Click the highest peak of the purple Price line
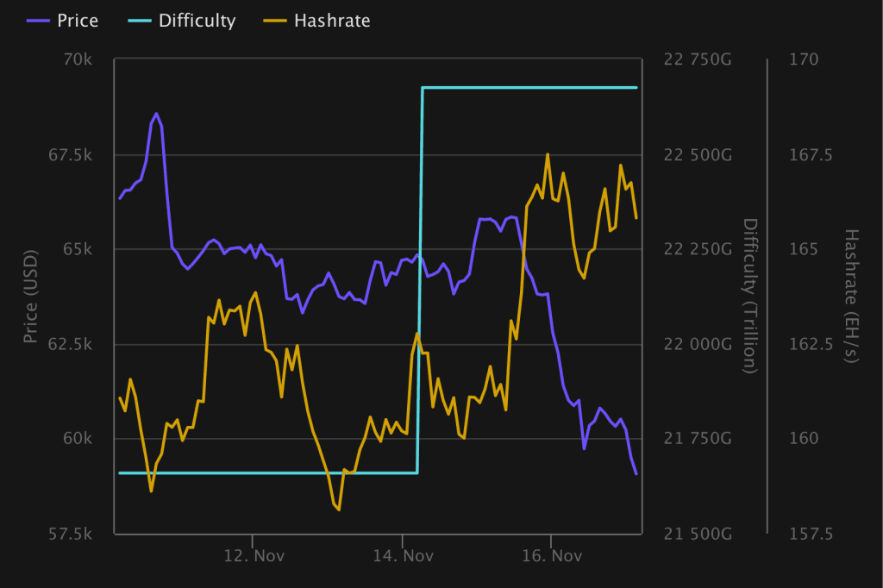This screenshot has width=883, height=588. pyautogui.click(x=156, y=114)
